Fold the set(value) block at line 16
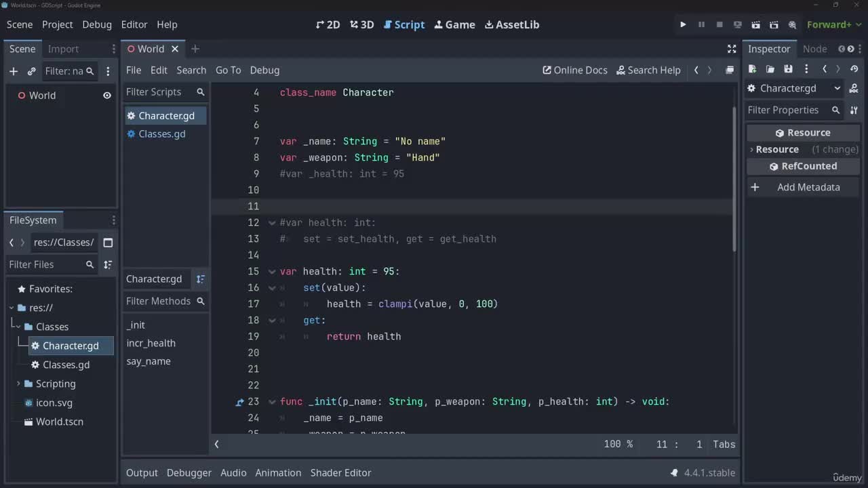 [x=273, y=287]
